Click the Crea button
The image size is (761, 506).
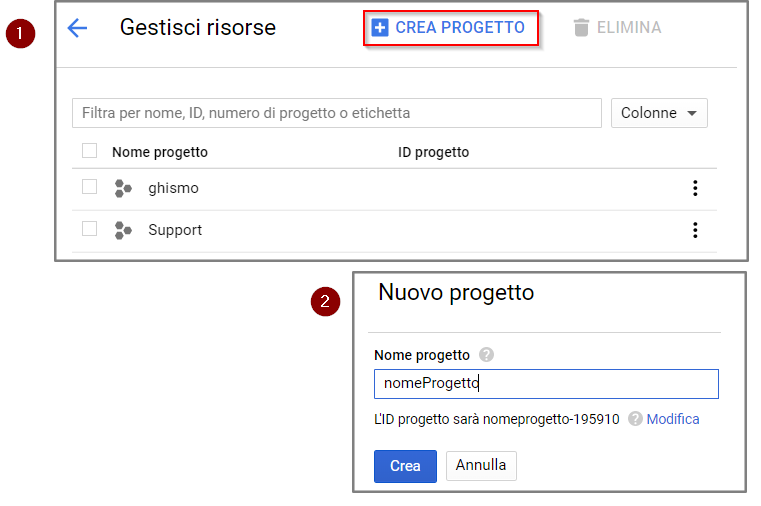pos(405,466)
